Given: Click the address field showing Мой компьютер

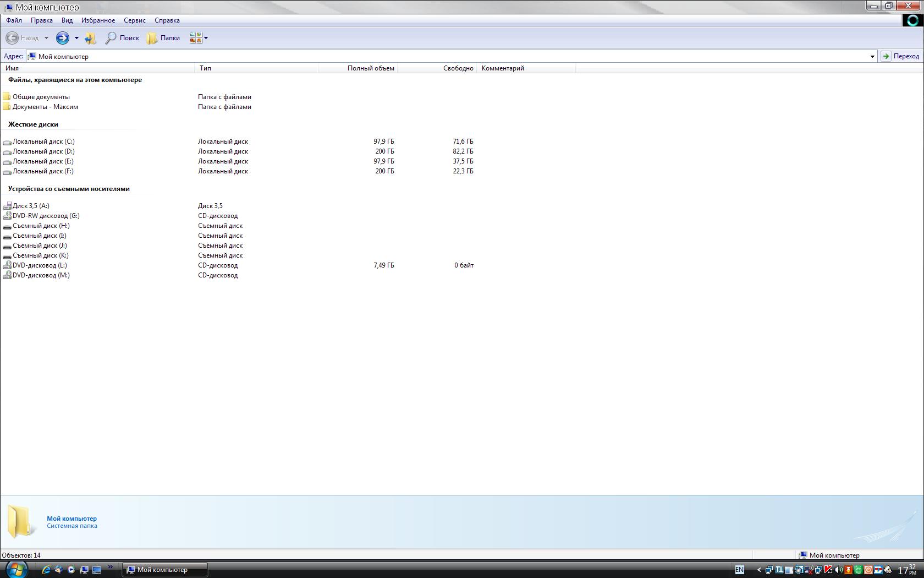Looking at the screenshot, I should click(440, 56).
